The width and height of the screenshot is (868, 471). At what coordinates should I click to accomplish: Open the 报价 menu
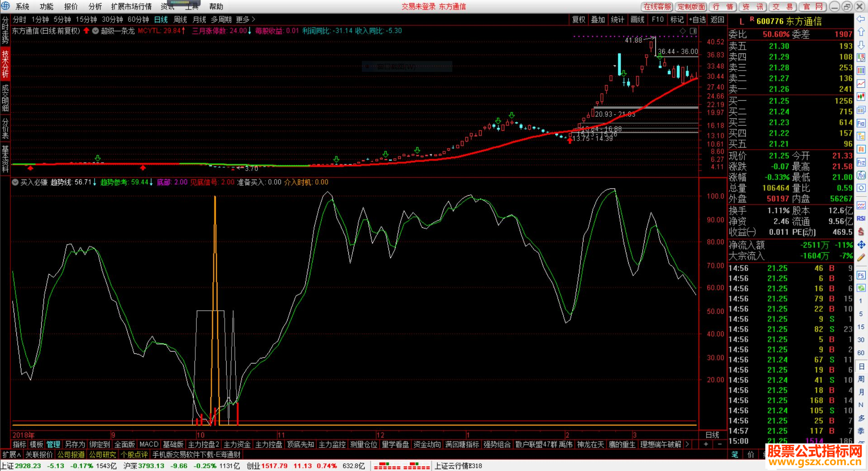pos(71,6)
